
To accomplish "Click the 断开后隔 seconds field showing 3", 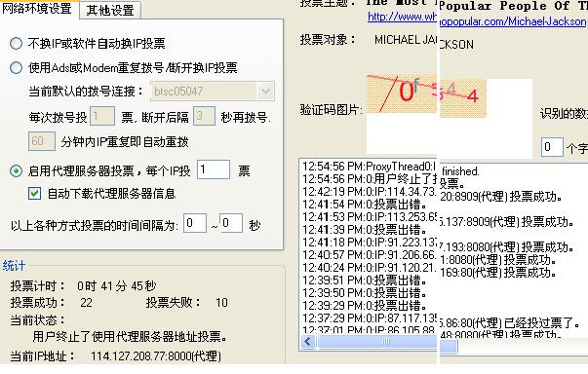I will coord(204,116).
